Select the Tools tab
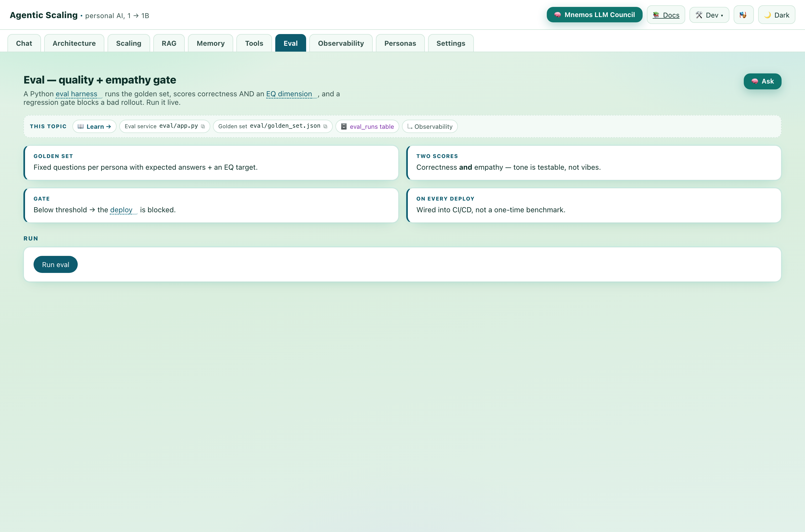Viewport: 805px width, 532px height. coord(254,43)
